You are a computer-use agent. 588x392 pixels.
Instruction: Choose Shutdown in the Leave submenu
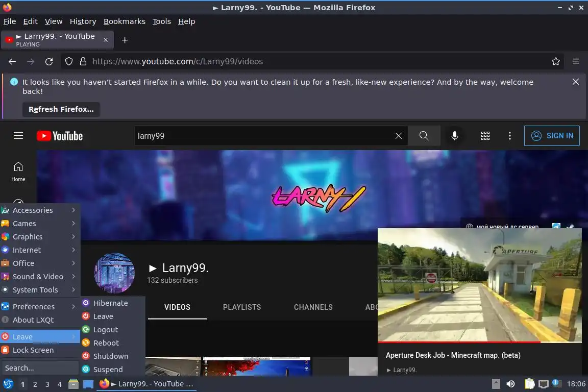click(x=112, y=356)
